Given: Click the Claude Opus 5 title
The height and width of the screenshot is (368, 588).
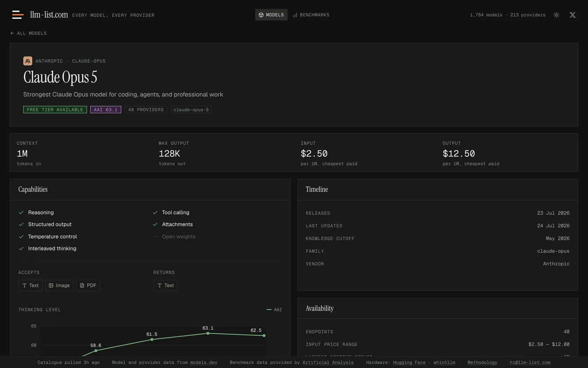Looking at the screenshot, I should coord(60,78).
